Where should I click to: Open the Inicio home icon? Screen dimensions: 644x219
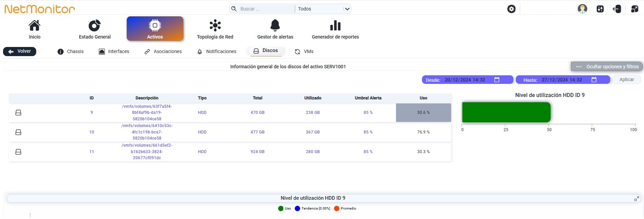click(x=35, y=25)
